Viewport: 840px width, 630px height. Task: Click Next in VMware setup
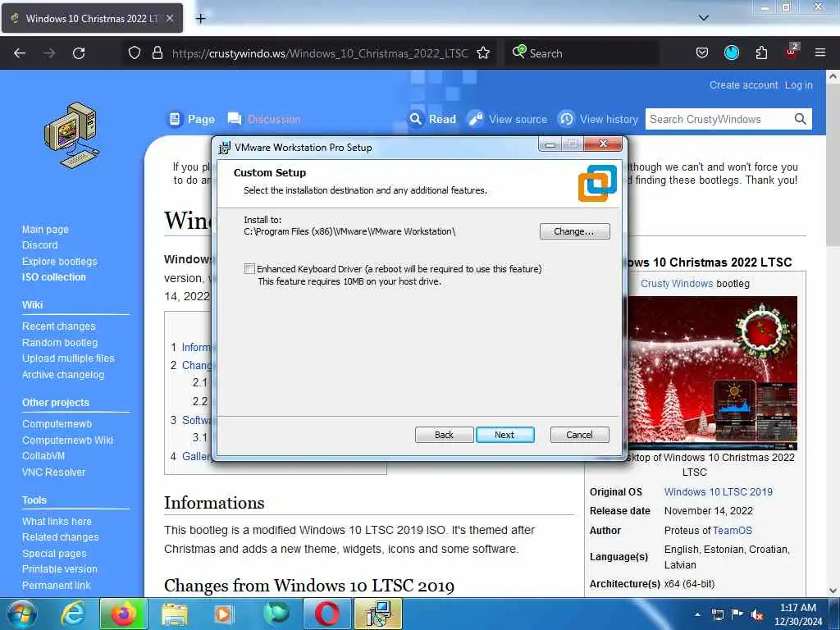click(x=504, y=435)
